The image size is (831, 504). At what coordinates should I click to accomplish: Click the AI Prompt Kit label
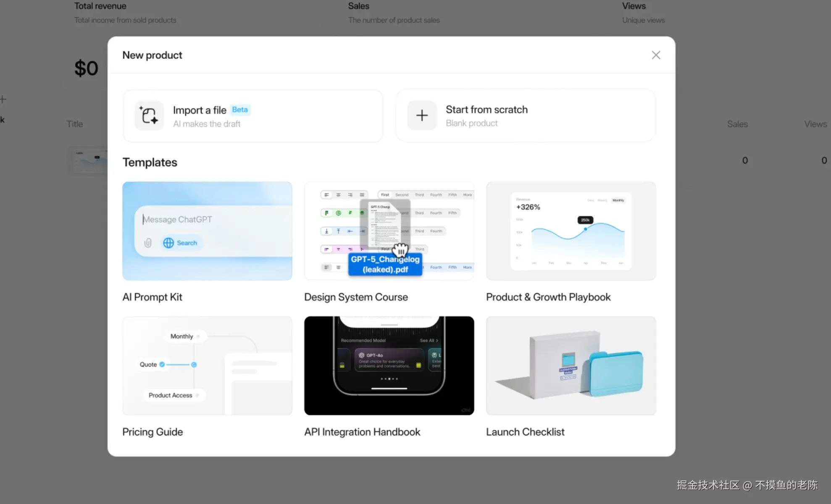coord(152,297)
